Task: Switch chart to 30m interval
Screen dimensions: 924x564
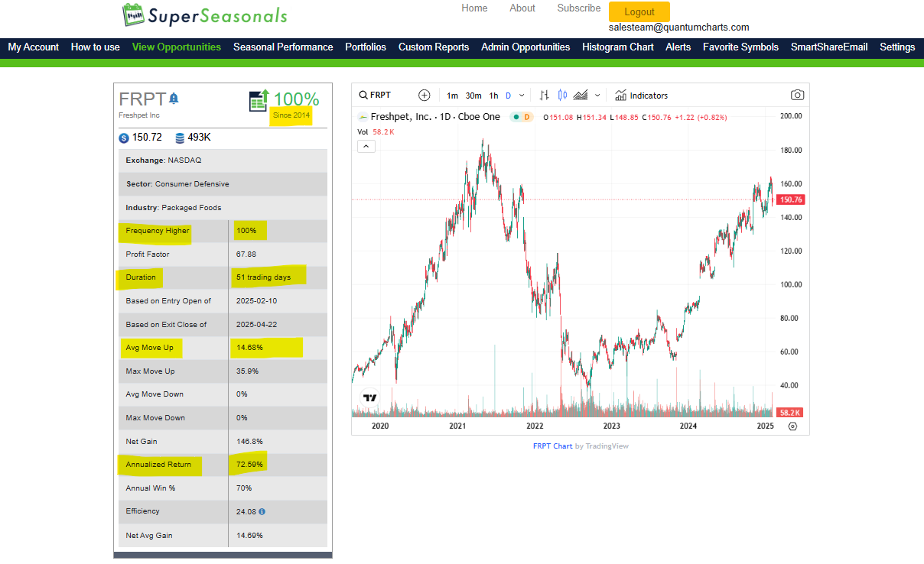Action: point(473,96)
